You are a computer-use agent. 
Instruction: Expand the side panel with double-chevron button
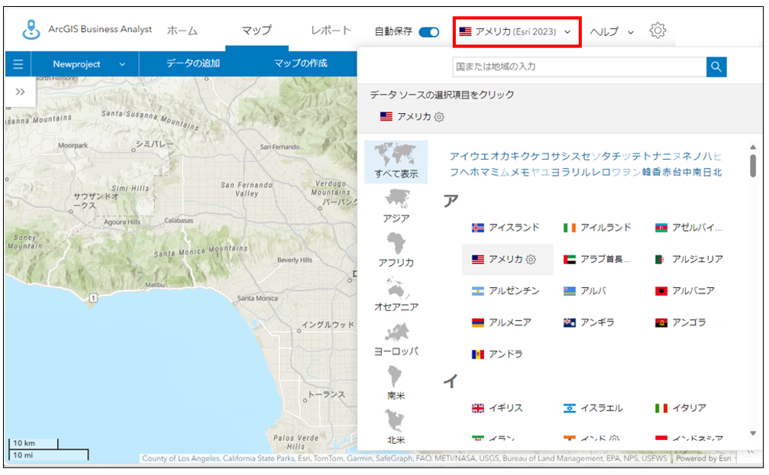click(20, 92)
